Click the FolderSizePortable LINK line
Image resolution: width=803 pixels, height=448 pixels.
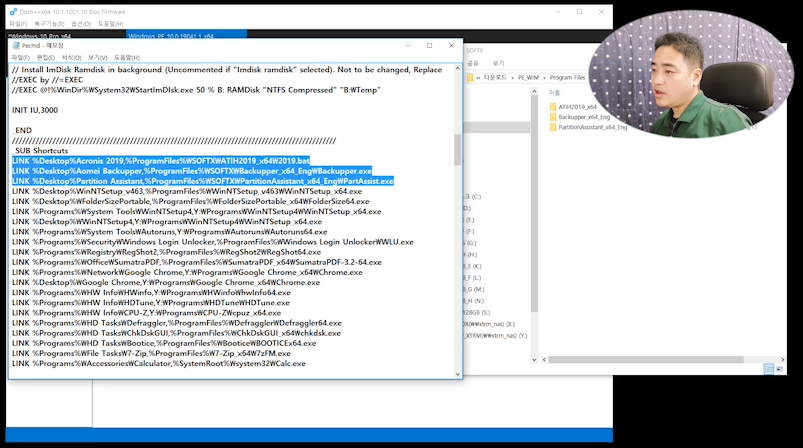[x=191, y=201]
